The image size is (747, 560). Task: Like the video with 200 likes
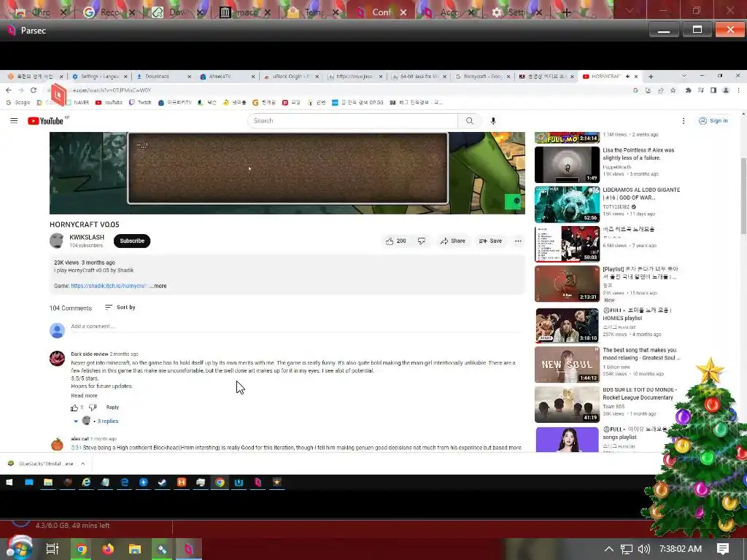(x=396, y=241)
